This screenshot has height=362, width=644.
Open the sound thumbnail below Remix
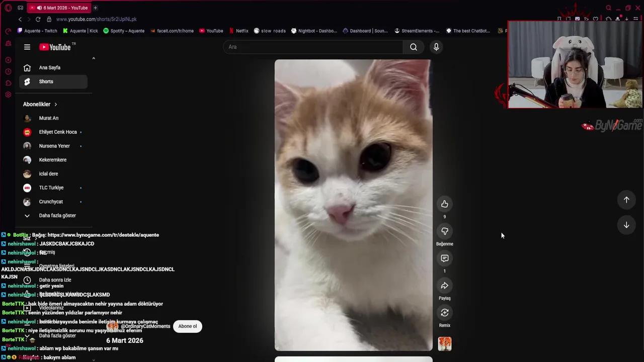click(x=444, y=344)
